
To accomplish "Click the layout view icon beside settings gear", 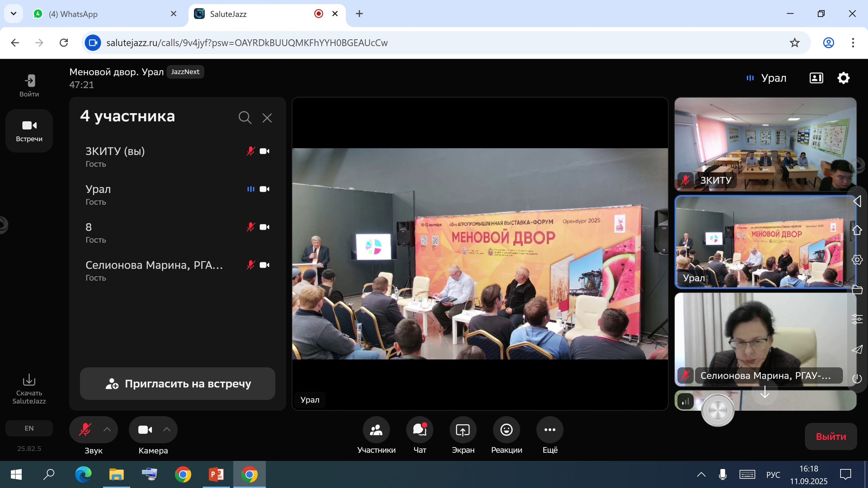I will (816, 78).
